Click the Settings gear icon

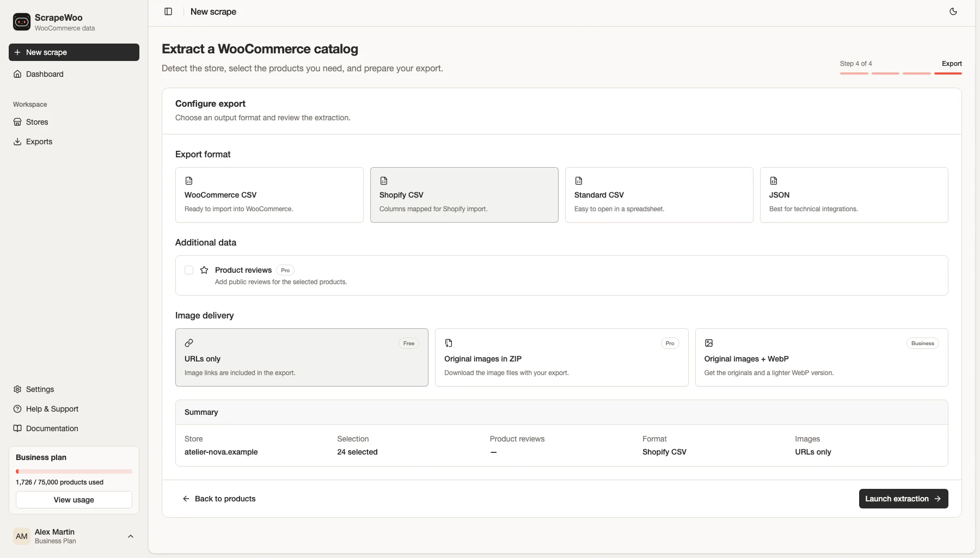pyautogui.click(x=17, y=389)
